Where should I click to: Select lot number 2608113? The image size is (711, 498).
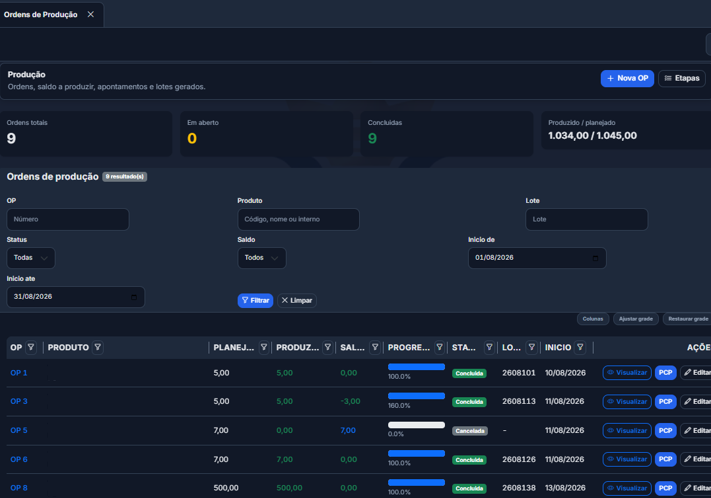pyautogui.click(x=519, y=401)
